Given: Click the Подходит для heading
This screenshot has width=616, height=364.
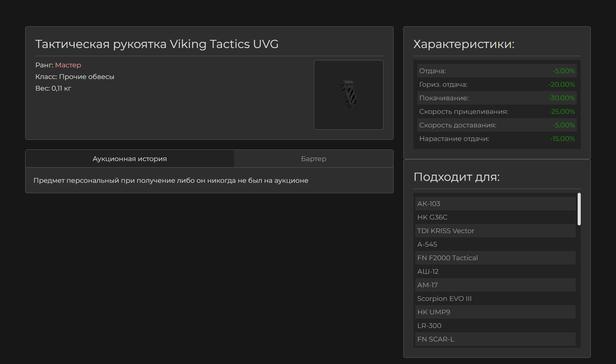Looking at the screenshot, I should pyautogui.click(x=457, y=177).
